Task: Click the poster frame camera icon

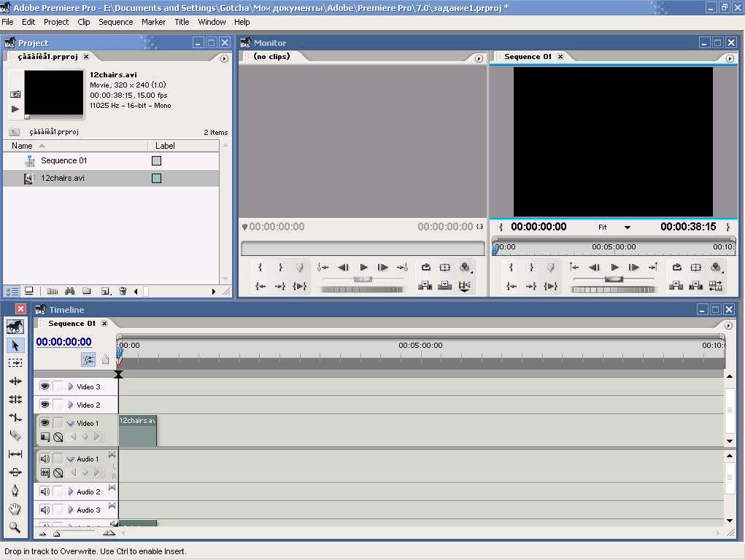Action: pyautogui.click(x=15, y=94)
